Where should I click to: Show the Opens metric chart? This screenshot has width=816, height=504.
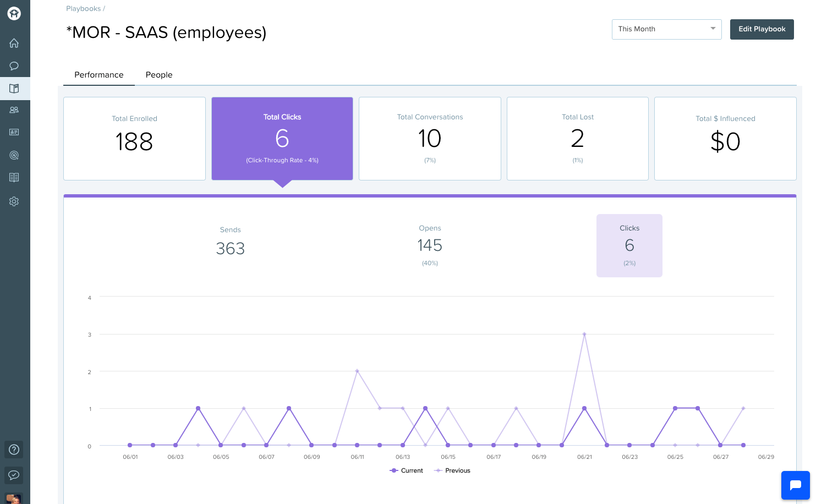pos(430,245)
